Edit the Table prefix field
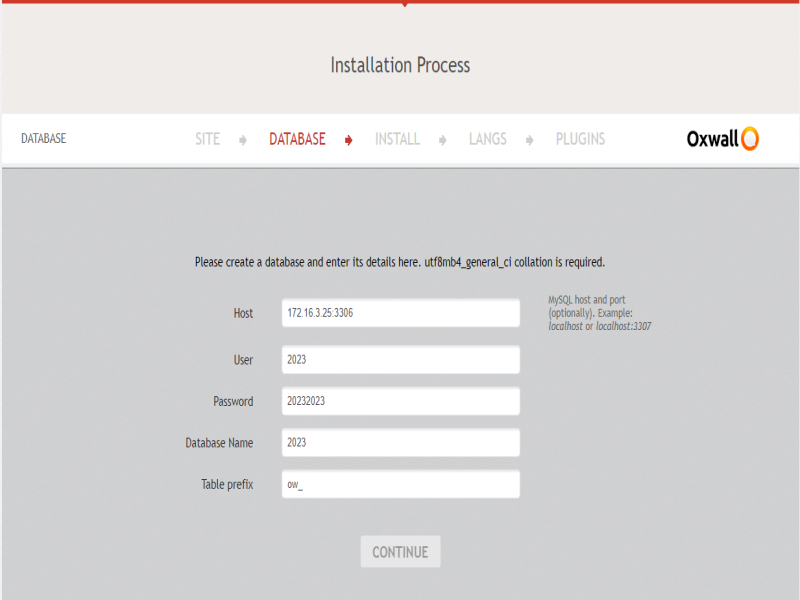 pyautogui.click(x=400, y=485)
